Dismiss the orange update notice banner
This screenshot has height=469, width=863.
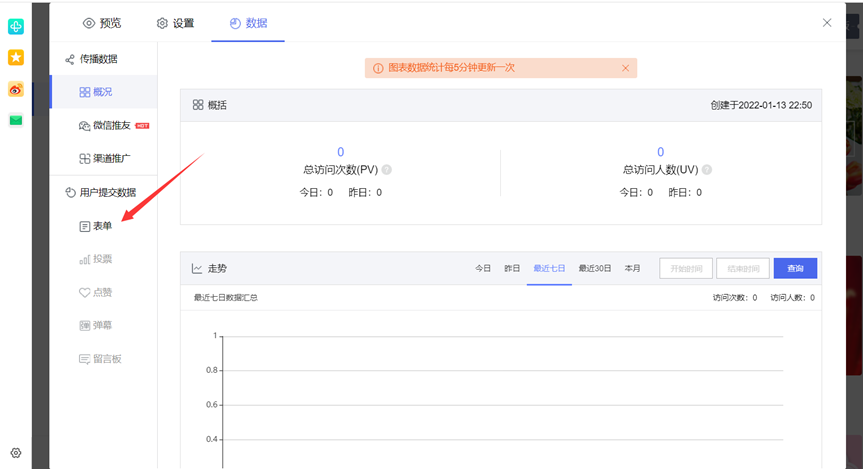click(x=626, y=68)
